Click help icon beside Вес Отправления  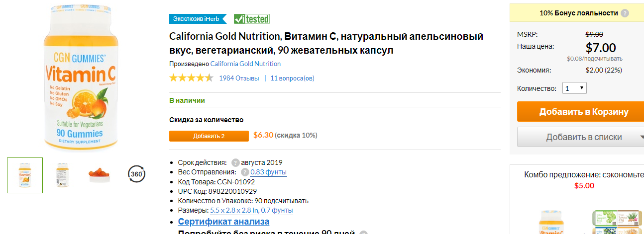[x=244, y=172]
